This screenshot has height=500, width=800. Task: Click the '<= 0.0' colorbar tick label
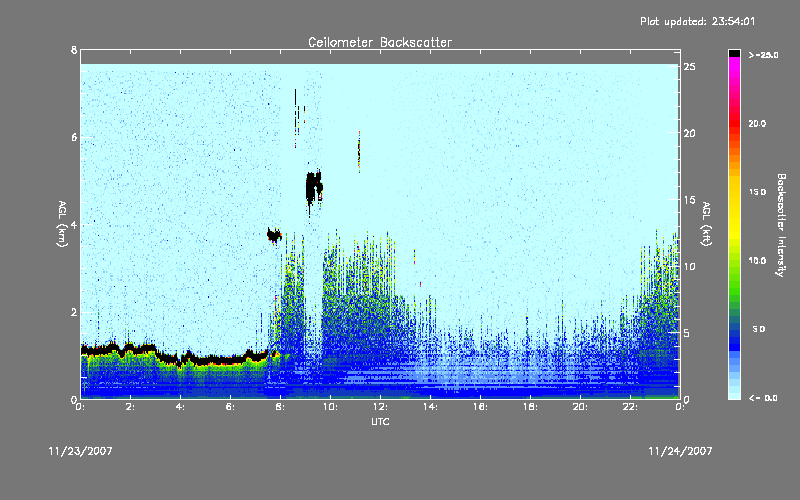[763, 398]
